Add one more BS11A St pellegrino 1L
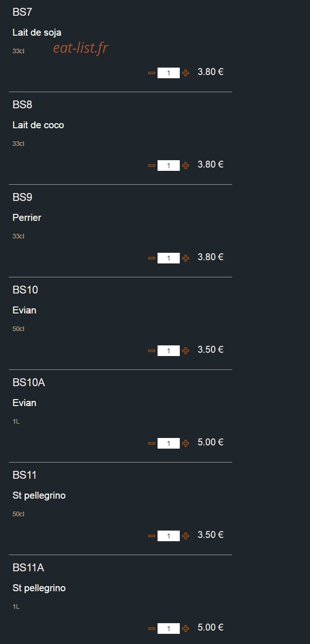 pyautogui.click(x=186, y=628)
